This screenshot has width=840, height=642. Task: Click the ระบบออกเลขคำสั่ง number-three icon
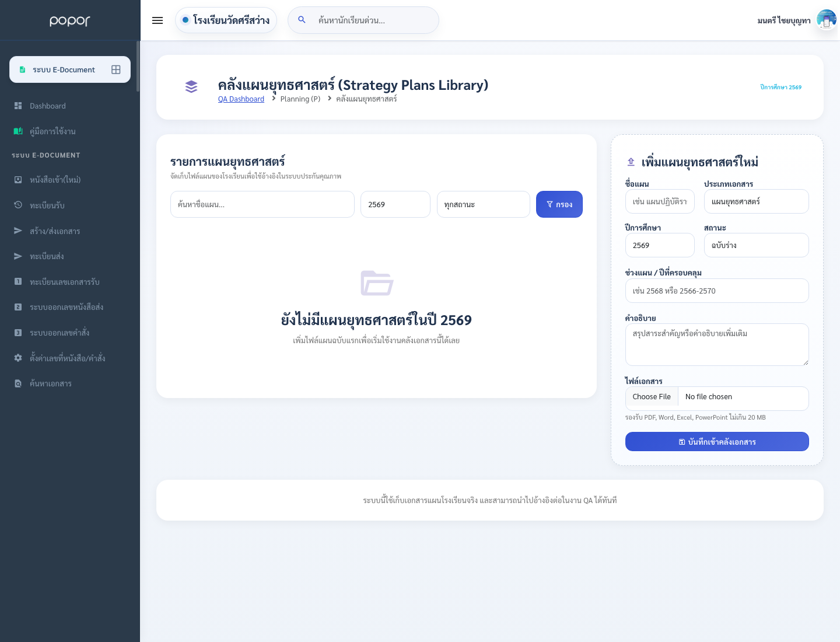[18, 333]
